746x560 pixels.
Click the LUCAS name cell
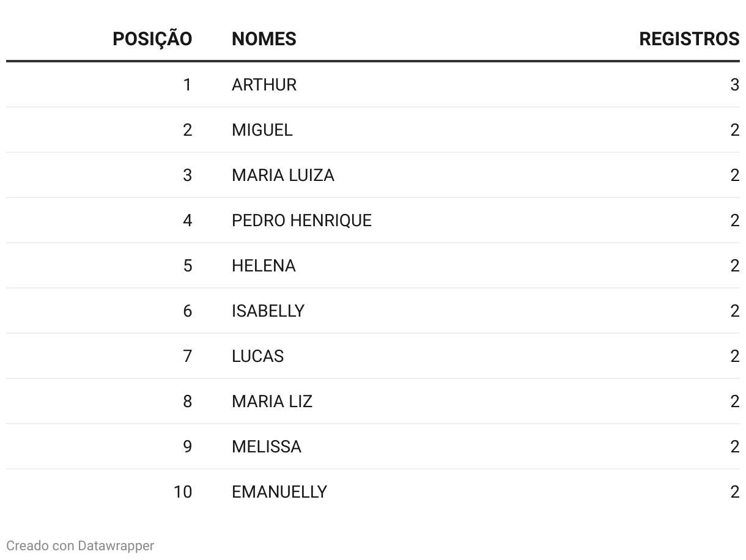click(257, 356)
